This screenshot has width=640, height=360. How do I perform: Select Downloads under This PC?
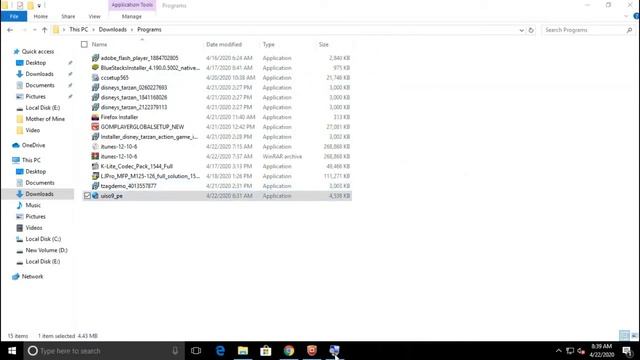pyautogui.click(x=39, y=194)
